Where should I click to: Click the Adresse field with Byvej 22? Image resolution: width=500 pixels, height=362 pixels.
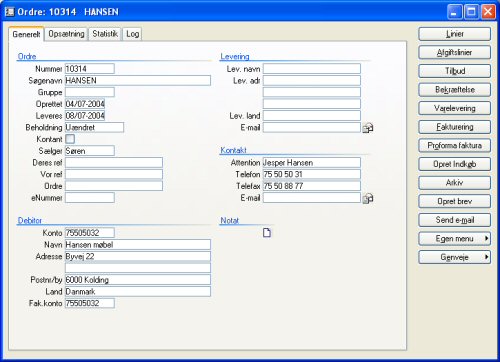(x=138, y=256)
